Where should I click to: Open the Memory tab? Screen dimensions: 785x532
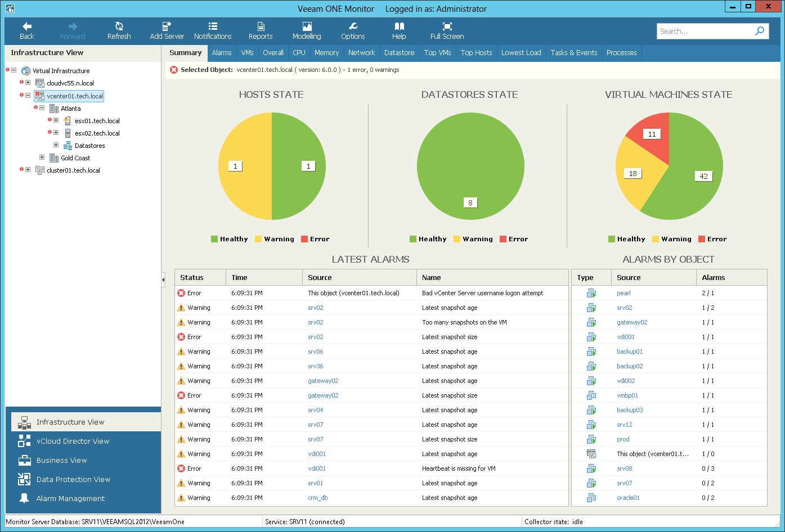point(326,53)
